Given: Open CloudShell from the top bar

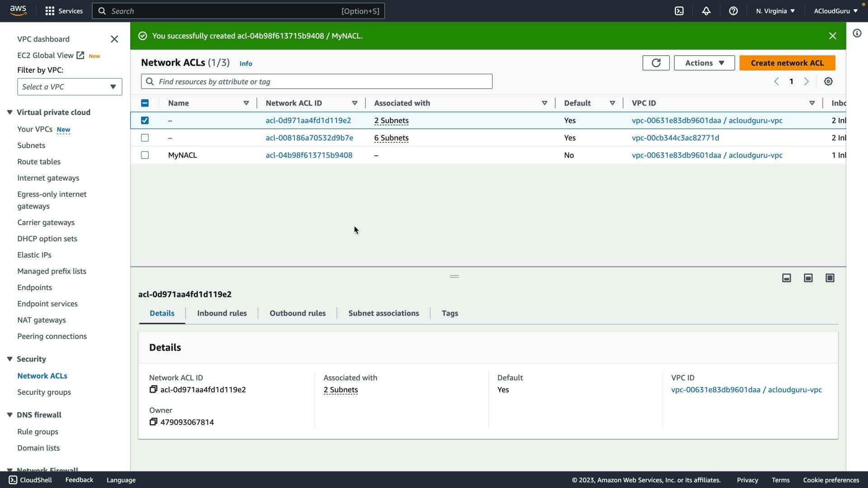Looking at the screenshot, I should pos(679,11).
